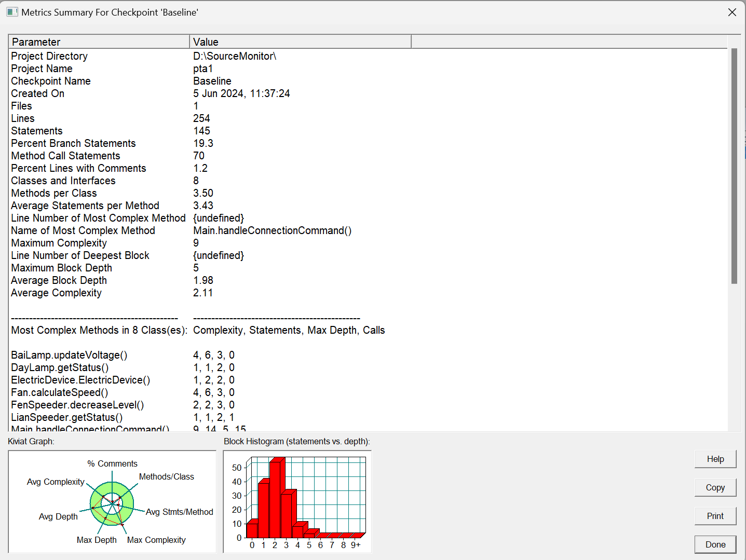Close the Metrics Summary window
Image resolution: width=746 pixels, height=560 pixels.
[732, 12]
